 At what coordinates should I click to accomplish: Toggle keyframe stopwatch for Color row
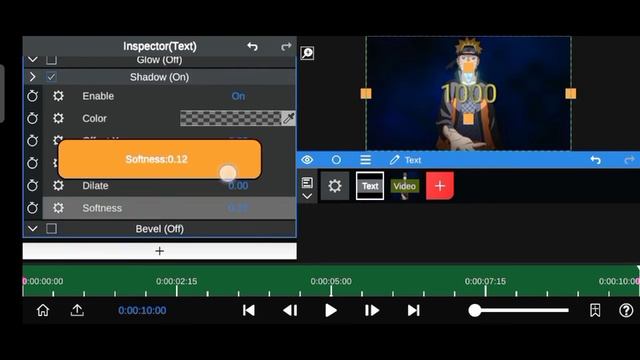click(33, 118)
